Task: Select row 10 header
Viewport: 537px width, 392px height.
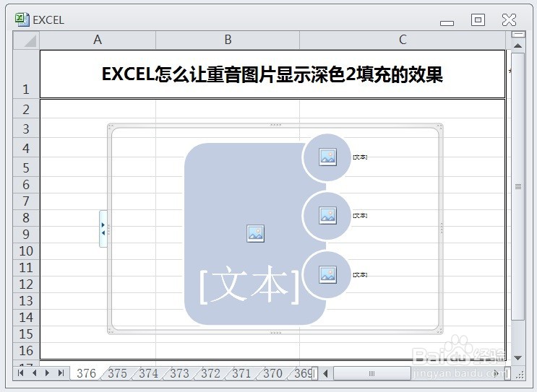Action: pyautogui.click(x=26, y=251)
